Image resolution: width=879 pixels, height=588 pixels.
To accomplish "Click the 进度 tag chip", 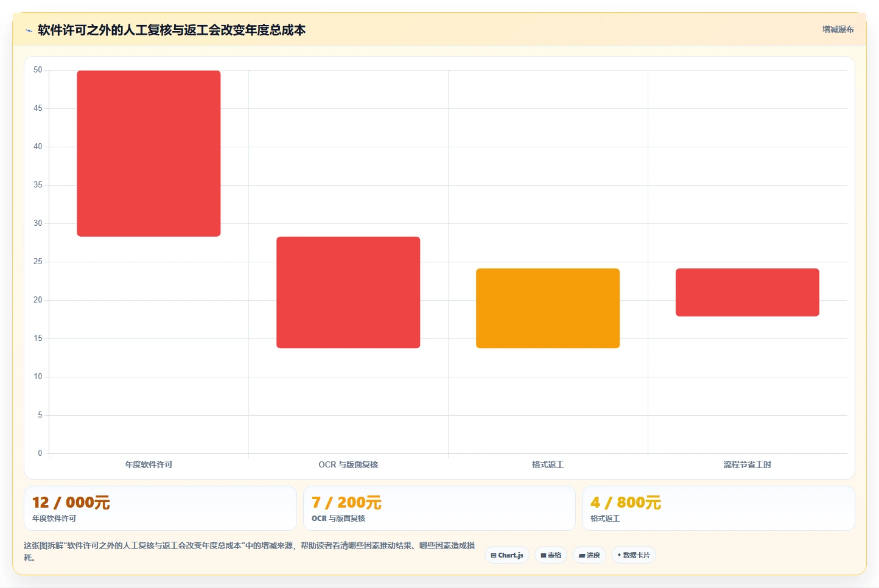I will point(589,555).
